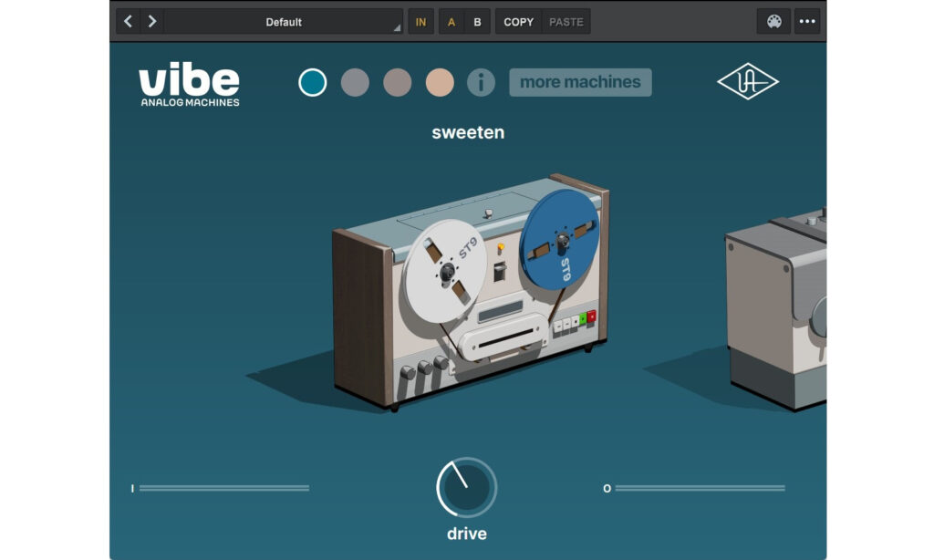
Task: Click the ST9 tape machine
Action: 470,292
